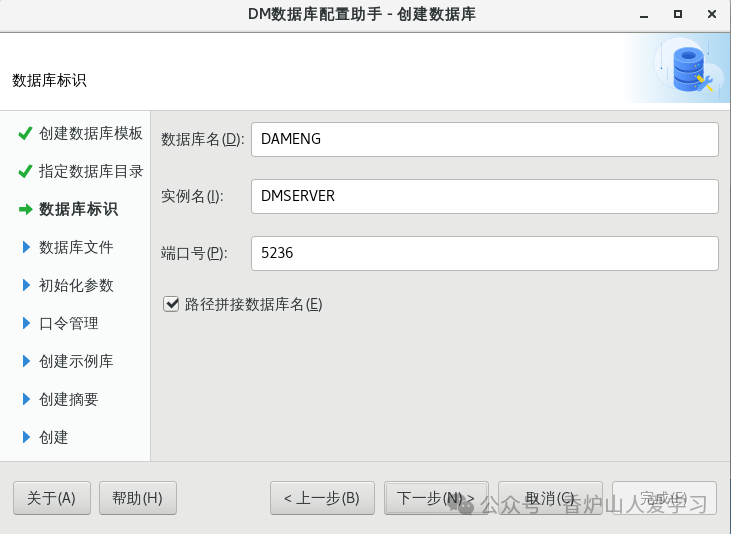Click the green checkmark beside 创建数据库模板
The width and height of the screenshot is (731, 534).
[25, 133]
